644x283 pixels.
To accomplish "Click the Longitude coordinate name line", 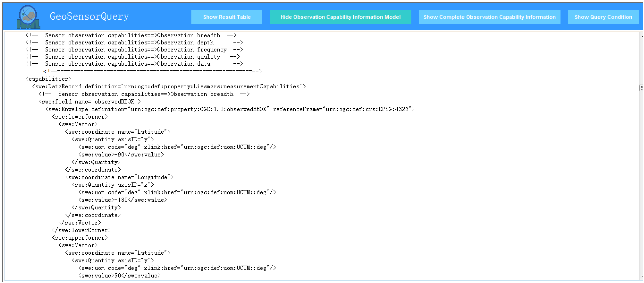I will pos(119,177).
